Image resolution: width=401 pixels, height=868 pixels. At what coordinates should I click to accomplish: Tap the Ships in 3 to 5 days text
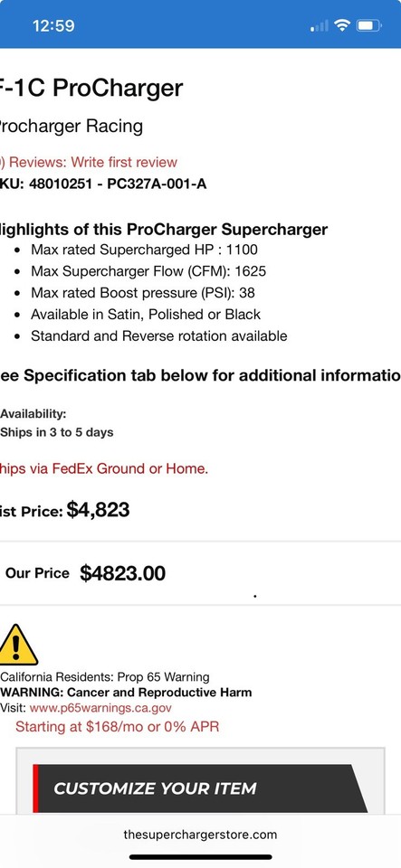click(56, 432)
